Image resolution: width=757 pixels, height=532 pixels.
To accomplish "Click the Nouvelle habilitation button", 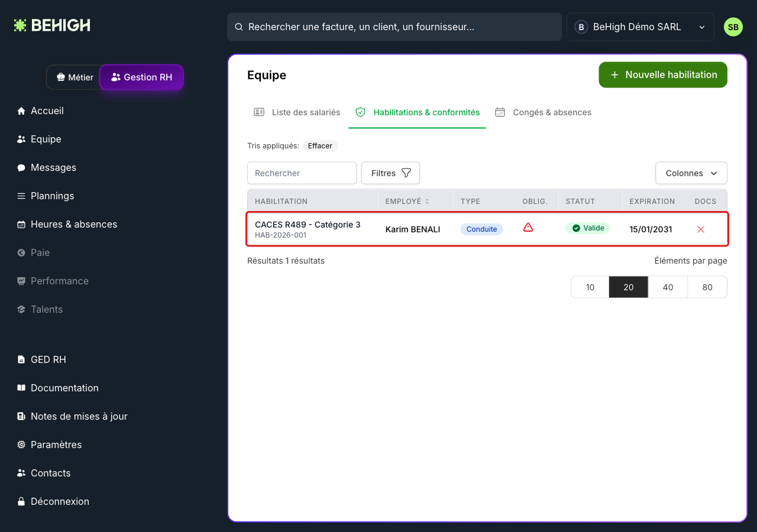I will click(x=663, y=75).
